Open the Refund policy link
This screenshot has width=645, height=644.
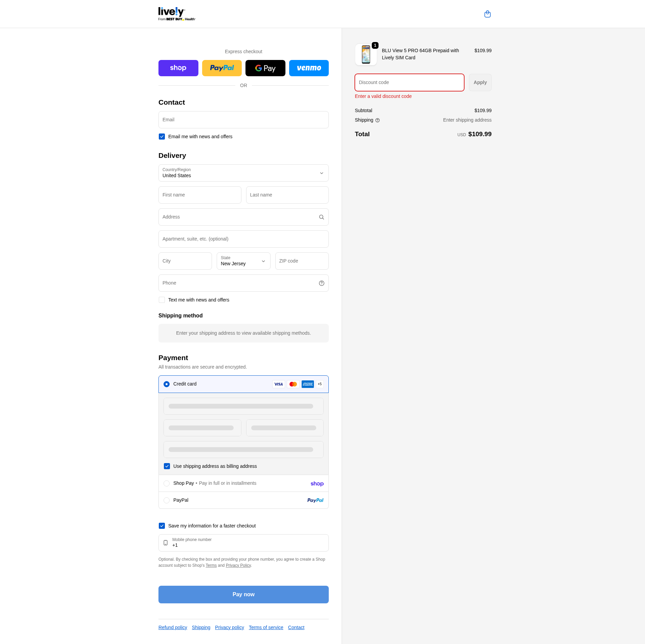point(173,627)
